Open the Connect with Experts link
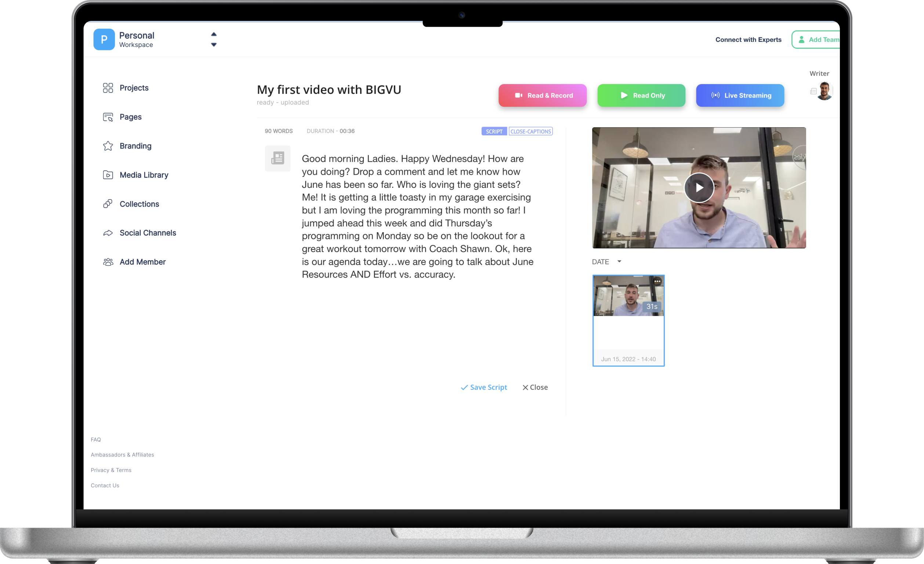This screenshot has width=924, height=564. coord(748,40)
